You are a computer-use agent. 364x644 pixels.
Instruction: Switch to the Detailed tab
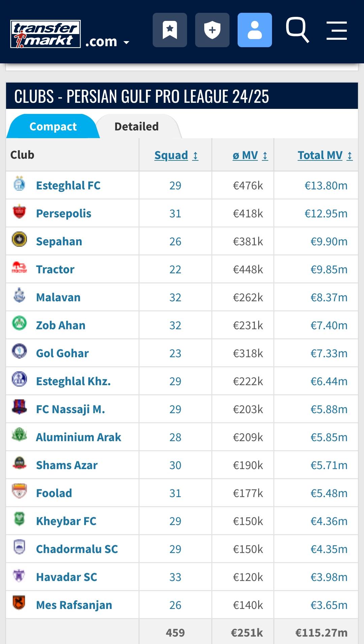click(137, 126)
